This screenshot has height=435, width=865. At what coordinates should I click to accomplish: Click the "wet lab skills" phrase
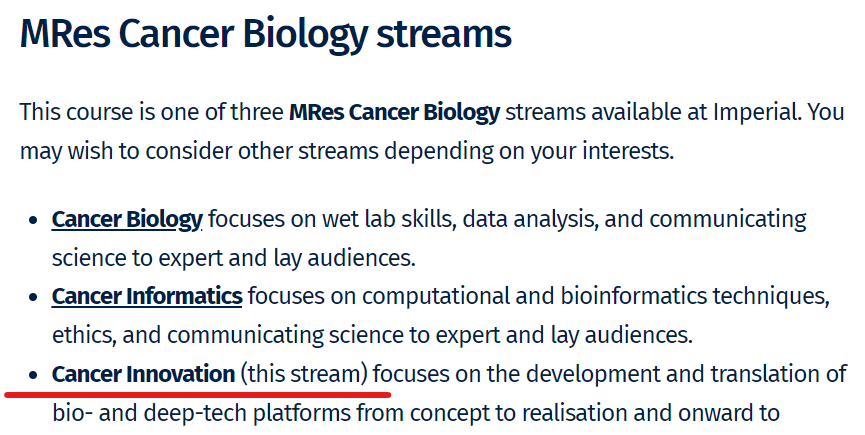(389, 219)
